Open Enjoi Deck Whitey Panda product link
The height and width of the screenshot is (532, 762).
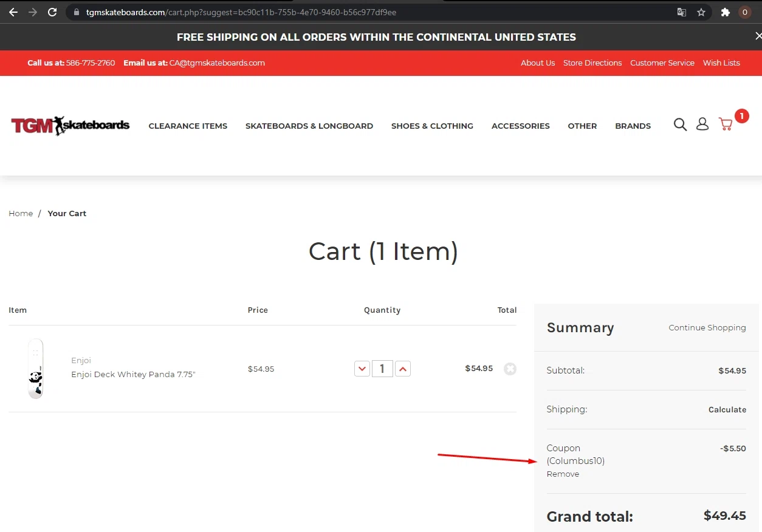pyautogui.click(x=133, y=374)
